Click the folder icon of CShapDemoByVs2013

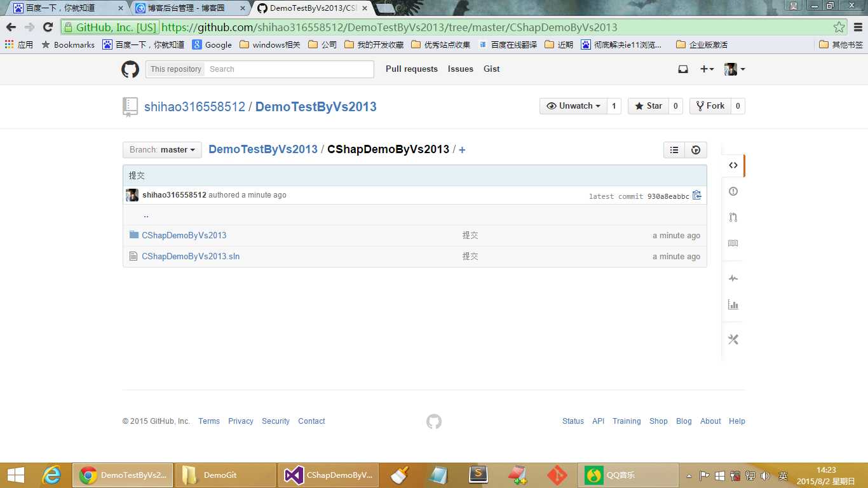click(133, 235)
